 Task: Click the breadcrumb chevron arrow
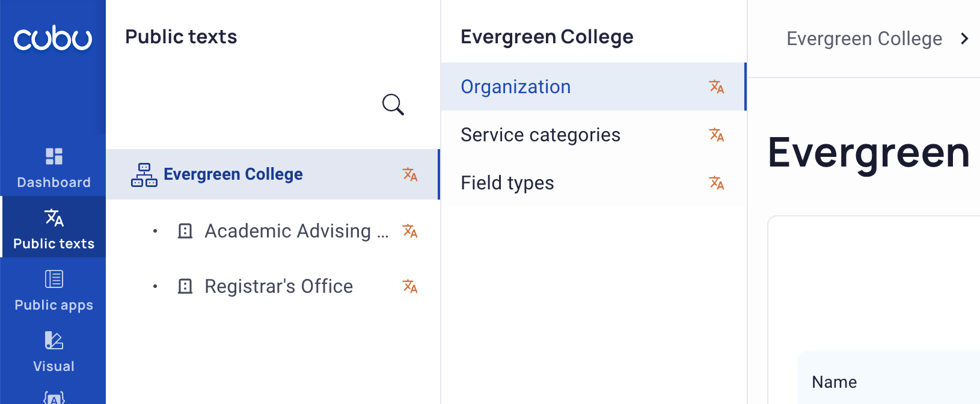(965, 38)
